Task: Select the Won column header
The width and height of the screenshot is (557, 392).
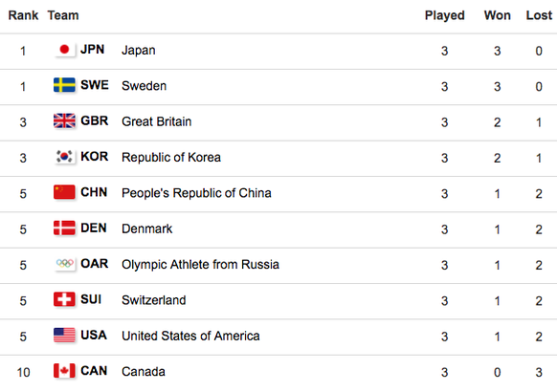Action: tap(498, 15)
